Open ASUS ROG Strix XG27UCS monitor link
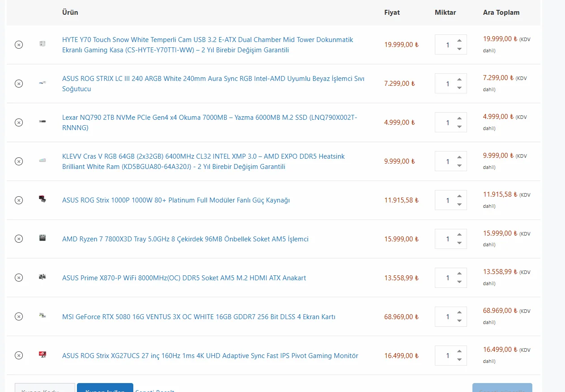The width and height of the screenshot is (565, 392). tap(210, 356)
